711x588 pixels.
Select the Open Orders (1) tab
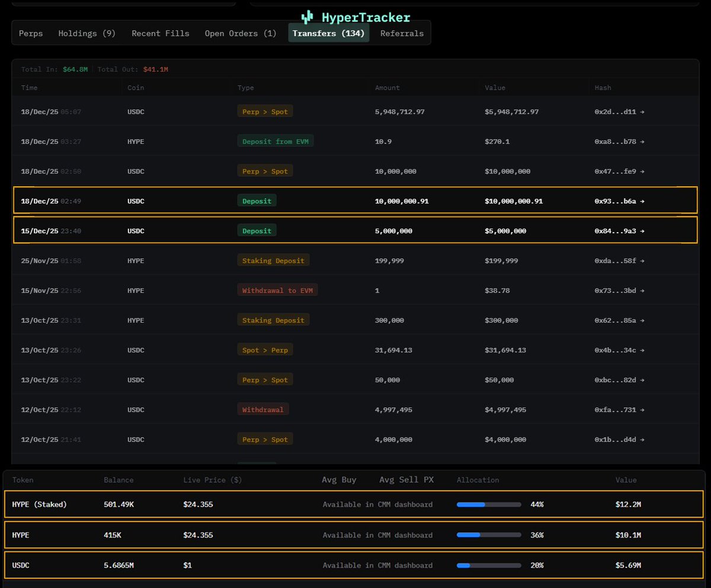pos(241,33)
